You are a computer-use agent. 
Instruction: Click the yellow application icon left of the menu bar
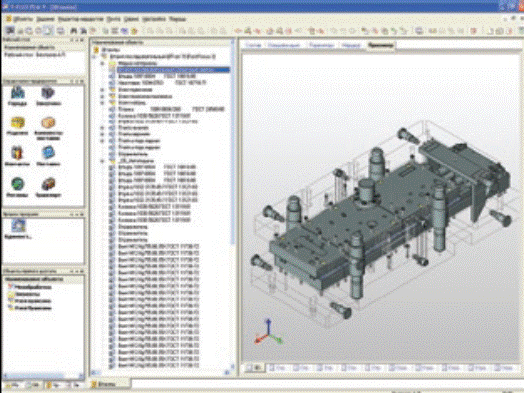pyautogui.click(x=8, y=19)
